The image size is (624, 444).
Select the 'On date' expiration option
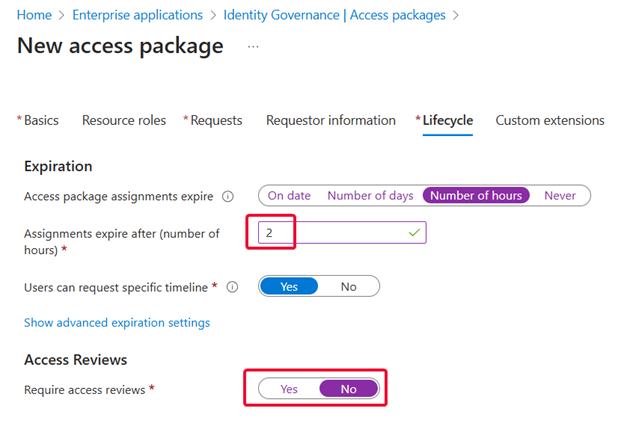[x=289, y=196]
